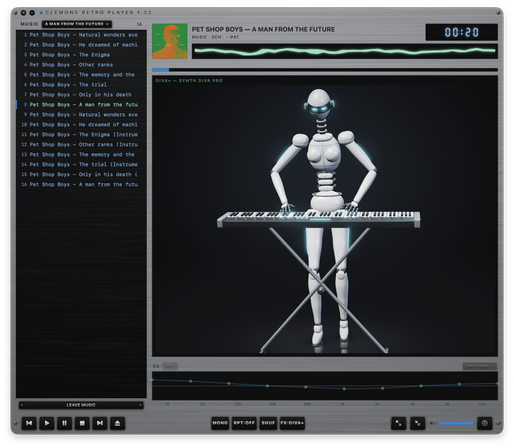514x448 pixels.
Task: Select highlighted track 8 'A man from the futu'
Action: [x=81, y=105]
